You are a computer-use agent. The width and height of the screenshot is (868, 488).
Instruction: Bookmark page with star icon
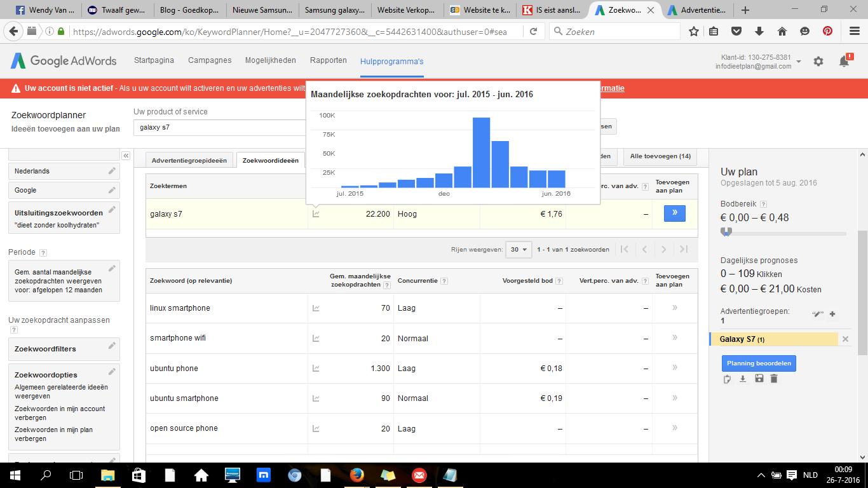pos(694,31)
